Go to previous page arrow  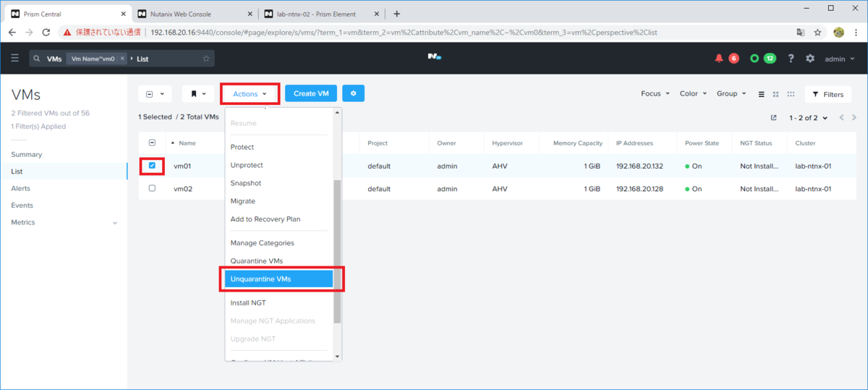click(x=841, y=117)
